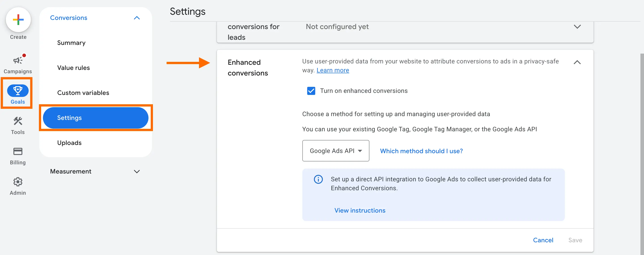The image size is (644, 255).
Task: Expand the Measurement menu
Action: coord(136,171)
